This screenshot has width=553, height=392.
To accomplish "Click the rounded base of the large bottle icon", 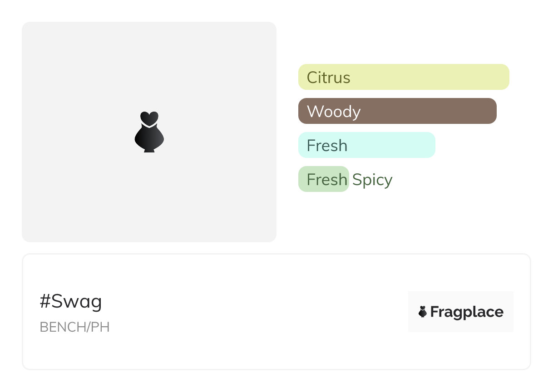I will (x=149, y=141).
